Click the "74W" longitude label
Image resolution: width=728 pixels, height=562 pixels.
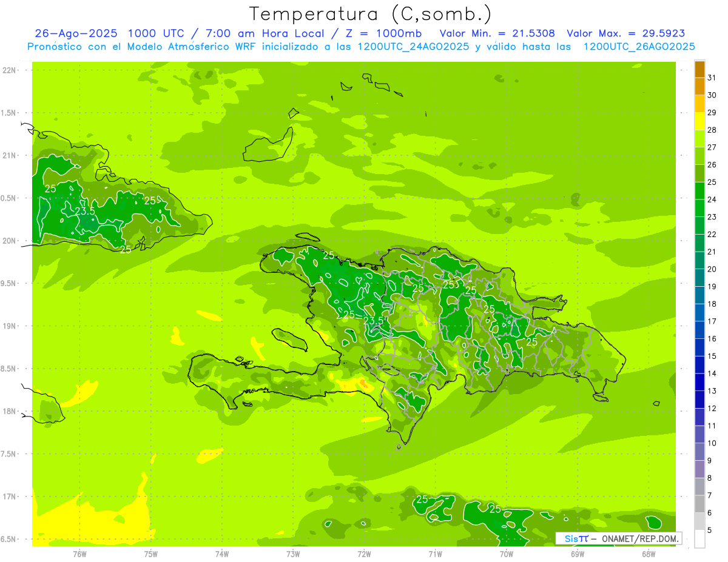(222, 554)
